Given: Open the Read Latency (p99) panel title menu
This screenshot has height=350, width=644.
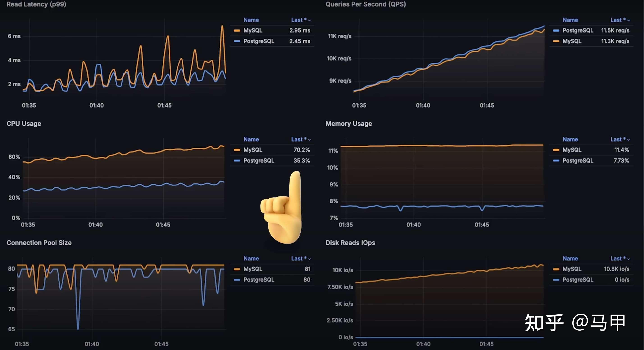Looking at the screenshot, I should [36, 4].
